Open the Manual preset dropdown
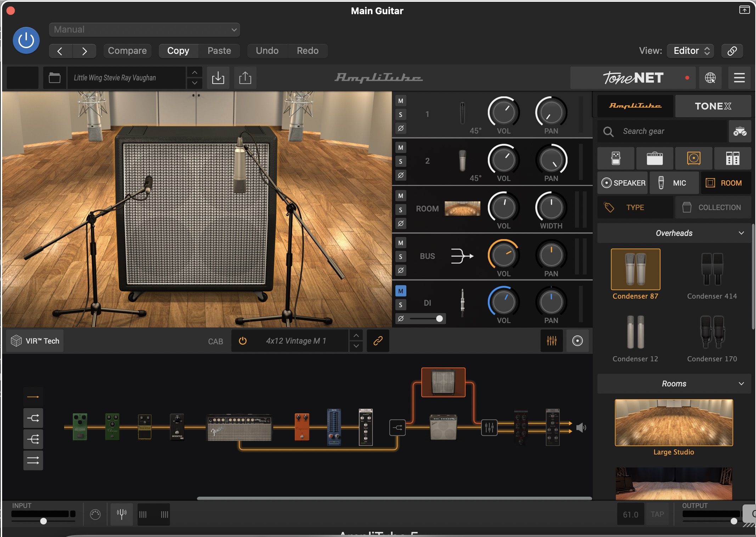756x537 pixels. (145, 30)
